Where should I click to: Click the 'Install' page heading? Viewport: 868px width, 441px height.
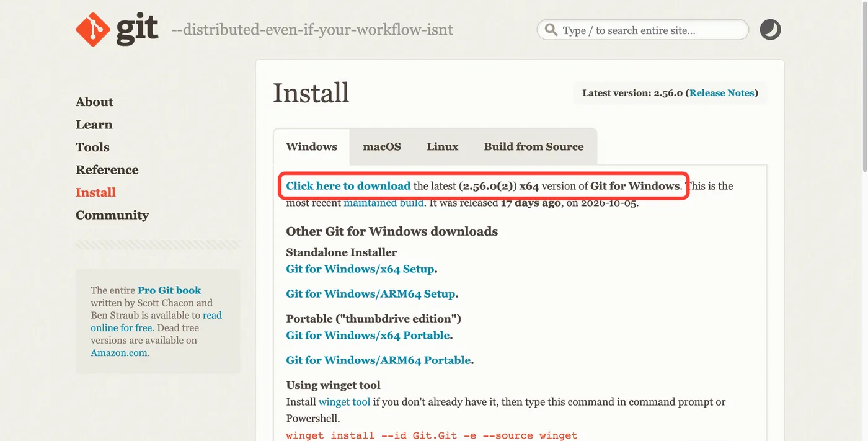[x=311, y=93]
